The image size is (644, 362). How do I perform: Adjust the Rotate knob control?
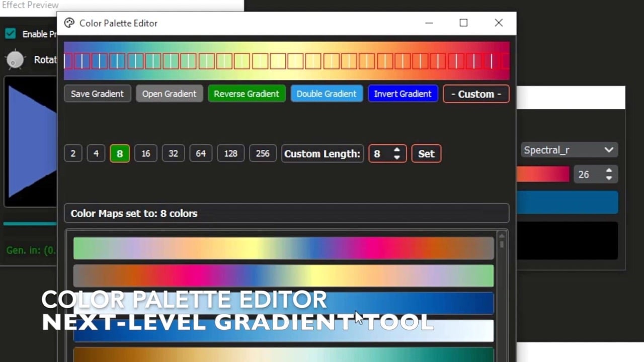[15, 59]
